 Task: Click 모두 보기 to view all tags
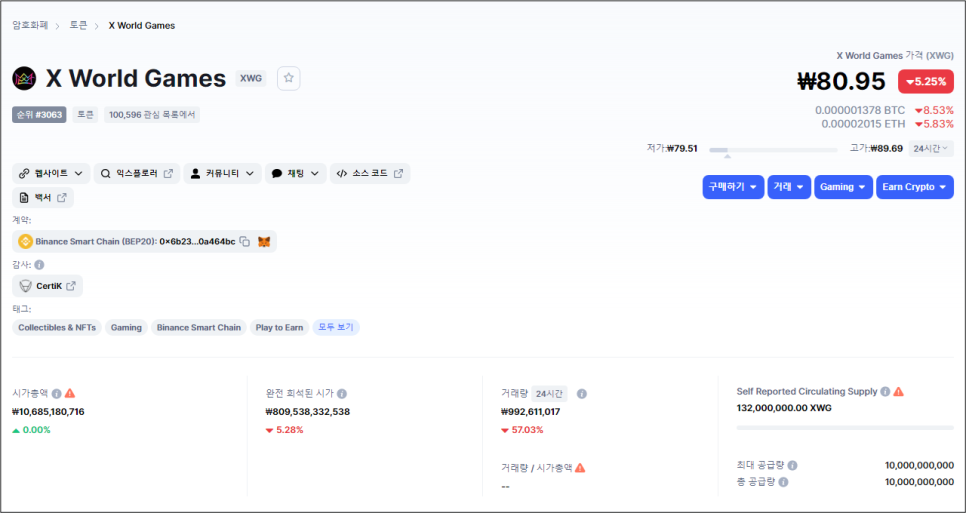(x=336, y=328)
